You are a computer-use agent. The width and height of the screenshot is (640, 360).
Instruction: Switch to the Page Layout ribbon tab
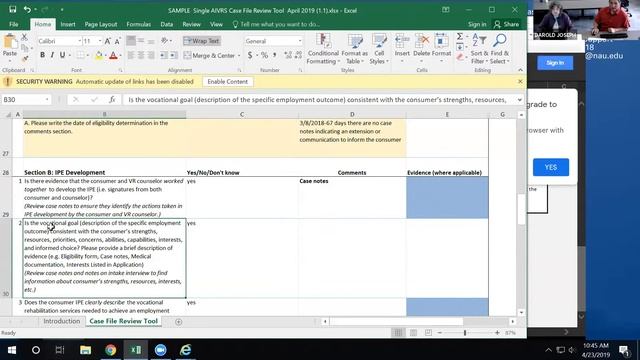(x=101, y=24)
